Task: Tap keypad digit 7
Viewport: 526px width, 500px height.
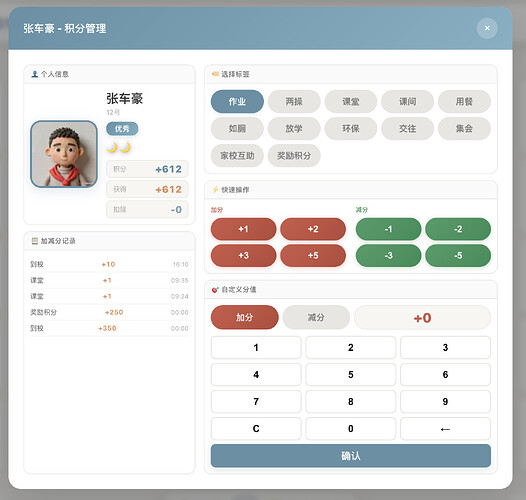Action: (256, 402)
